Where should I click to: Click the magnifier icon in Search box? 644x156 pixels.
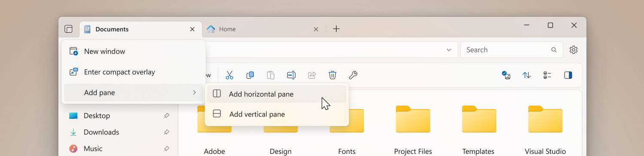tap(554, 50)
